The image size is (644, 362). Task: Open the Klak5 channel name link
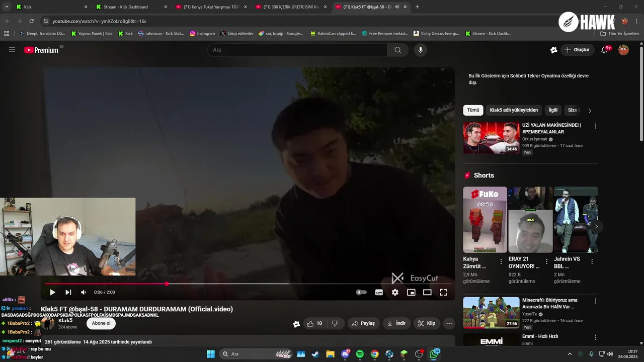coord(65,320)
